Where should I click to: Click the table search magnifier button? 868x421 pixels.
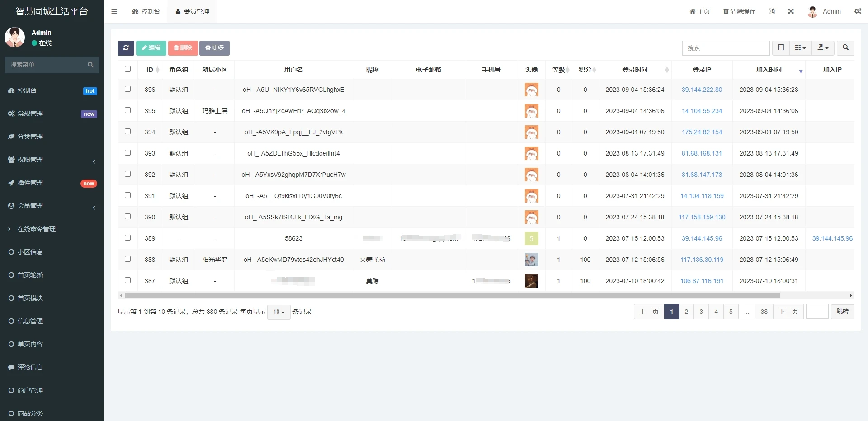(x=845, y=48)
